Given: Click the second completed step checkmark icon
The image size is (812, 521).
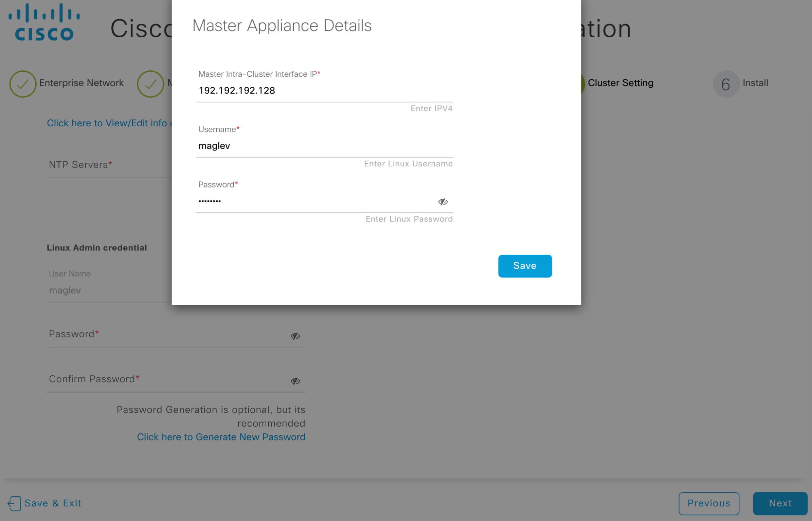Looking at the screenshot, I should point(150,84).
